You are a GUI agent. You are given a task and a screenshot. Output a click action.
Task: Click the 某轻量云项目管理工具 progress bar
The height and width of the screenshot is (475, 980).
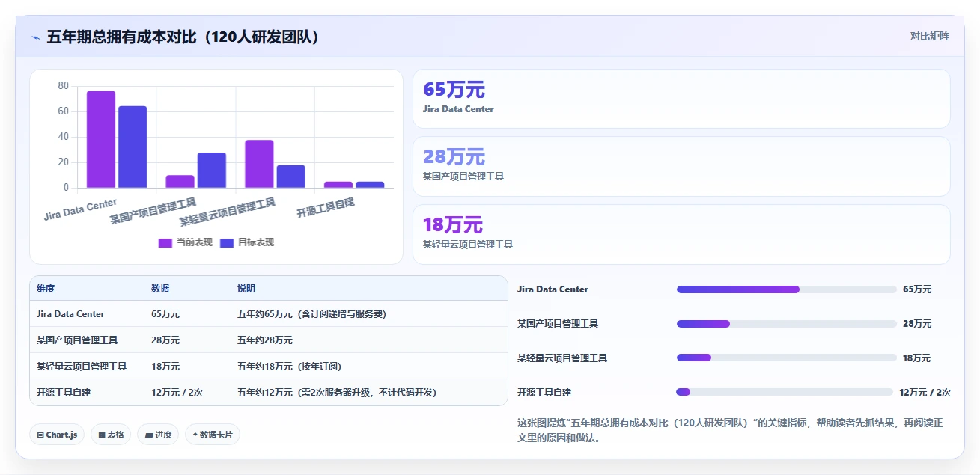coord(786,358)
